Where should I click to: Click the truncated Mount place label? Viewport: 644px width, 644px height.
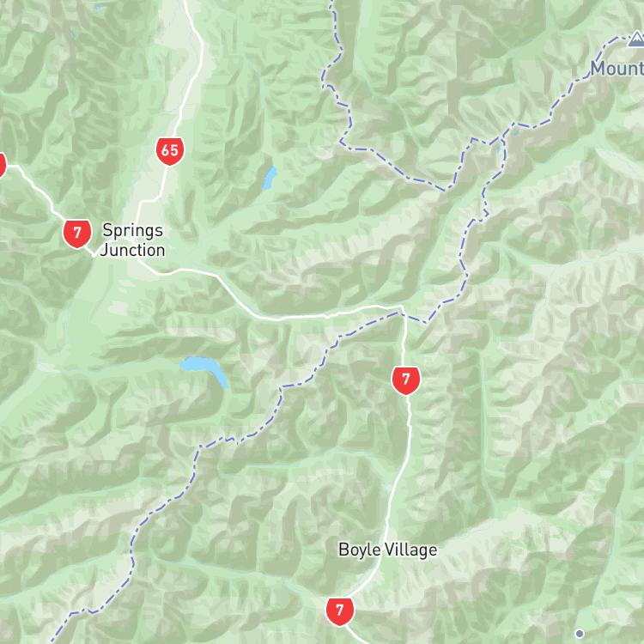pos(617,68)
